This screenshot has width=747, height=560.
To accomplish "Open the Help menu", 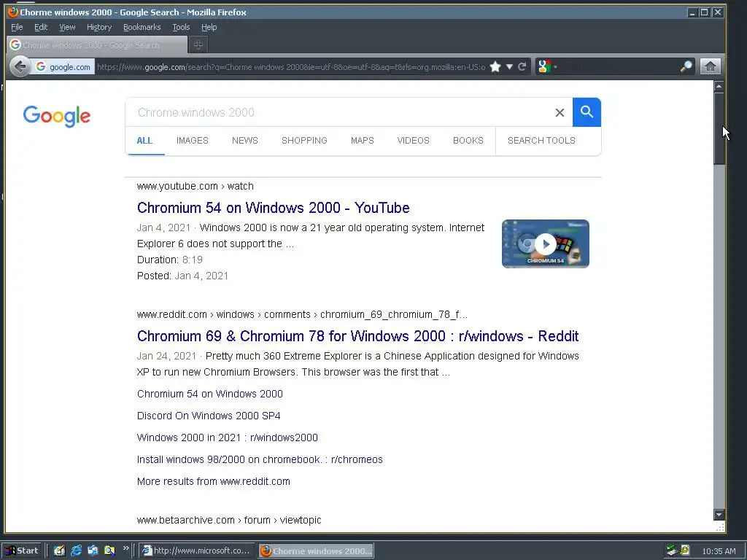I will (x=209, y=27).
